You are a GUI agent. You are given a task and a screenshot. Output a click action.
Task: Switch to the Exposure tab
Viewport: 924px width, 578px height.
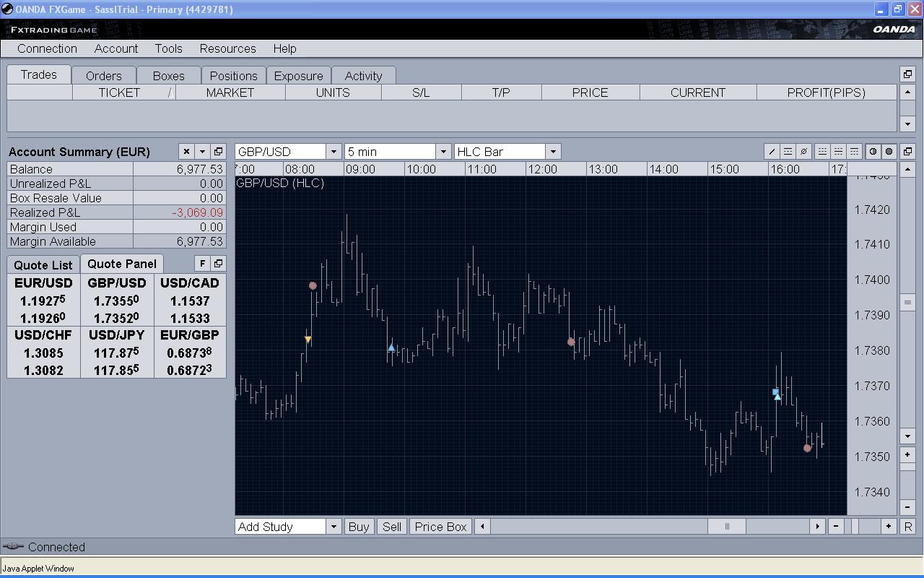click(x=299, y=76)
